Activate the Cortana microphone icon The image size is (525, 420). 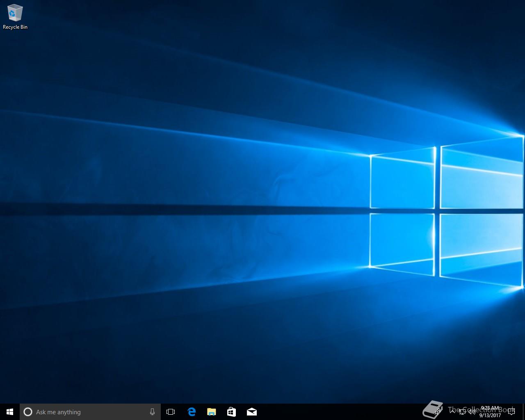152,412
